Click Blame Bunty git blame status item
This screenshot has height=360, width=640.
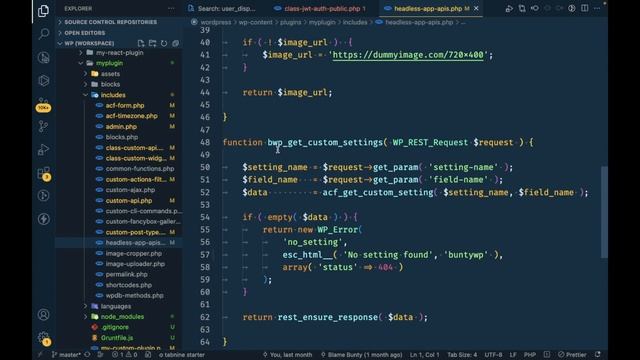[362, 355]
